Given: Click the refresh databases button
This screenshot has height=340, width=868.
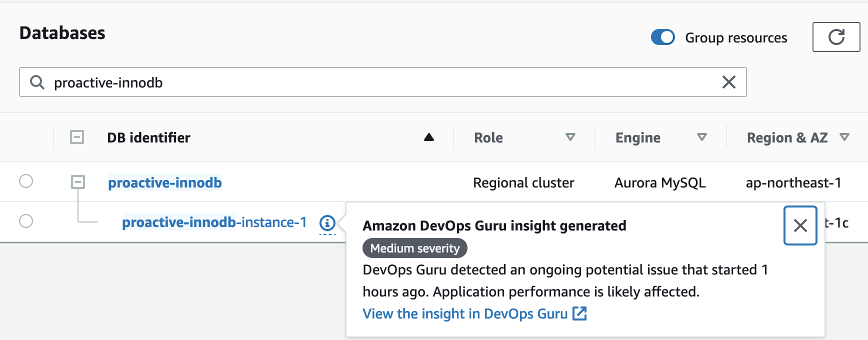Looking at the screenshot, I should tap(836, 37).
